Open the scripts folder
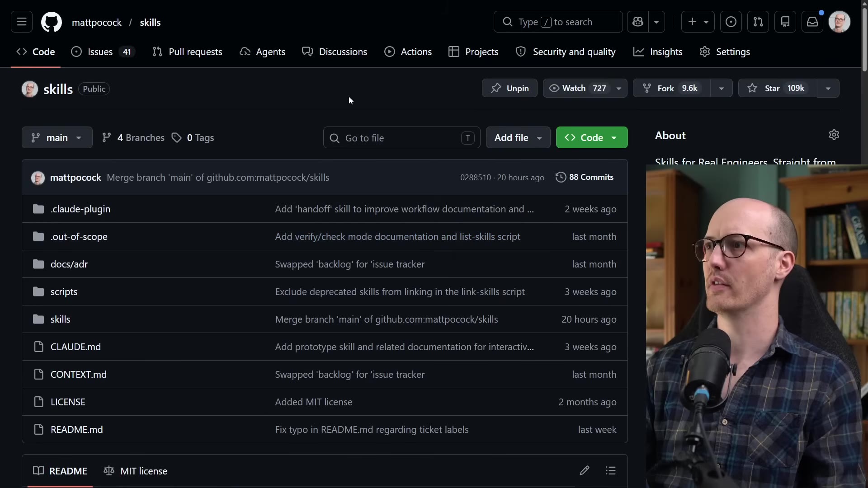The height and width of the screenshot is (488, 868). (64, 291)
